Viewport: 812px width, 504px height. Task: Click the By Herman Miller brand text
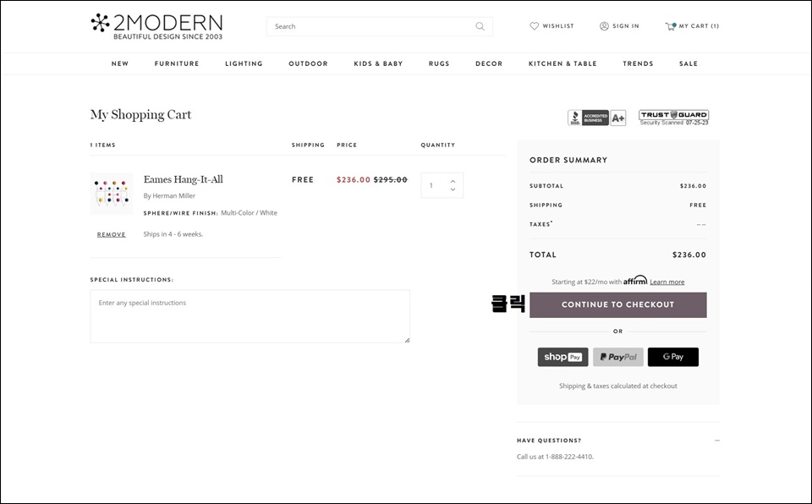click(x=169, y=196)
